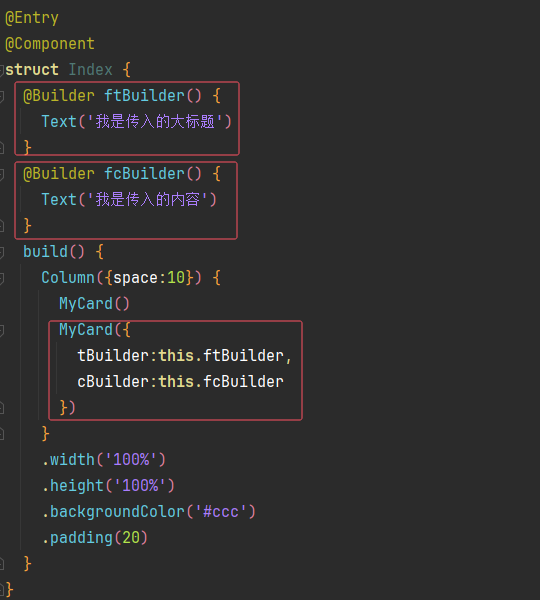Click the @Component decorator
540x600 pixels.
[x=50, y=44]
